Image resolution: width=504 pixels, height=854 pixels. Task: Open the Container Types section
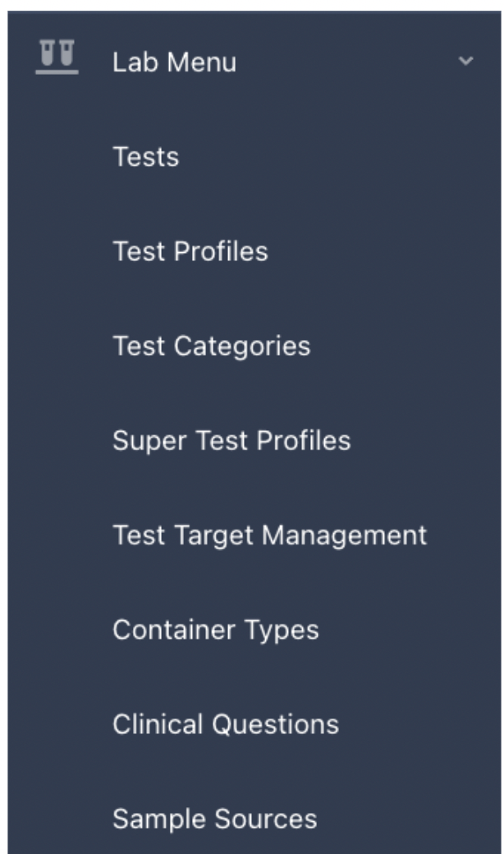[216, 631]
